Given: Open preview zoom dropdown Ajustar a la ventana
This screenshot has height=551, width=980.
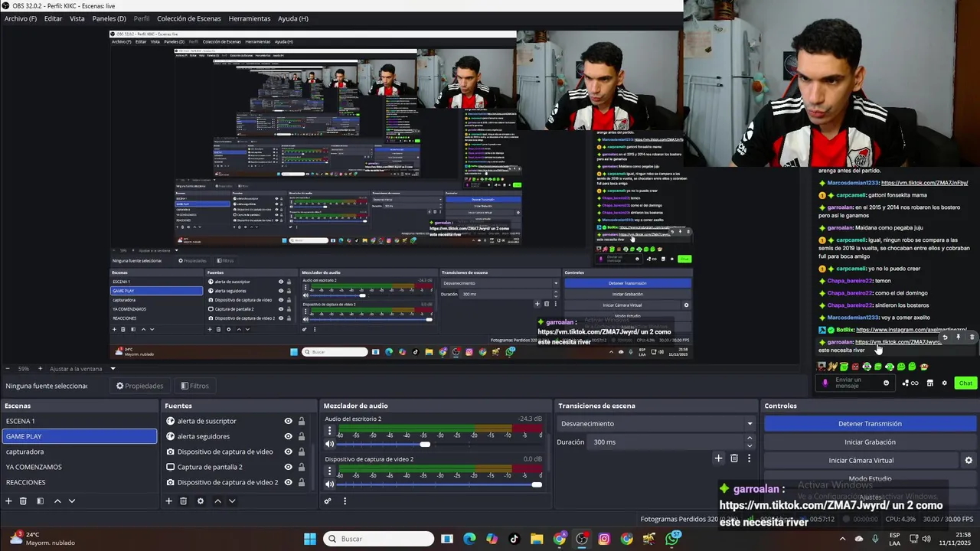Looking at the screenshot, I should pyautogui.click(x=83, y=369).
